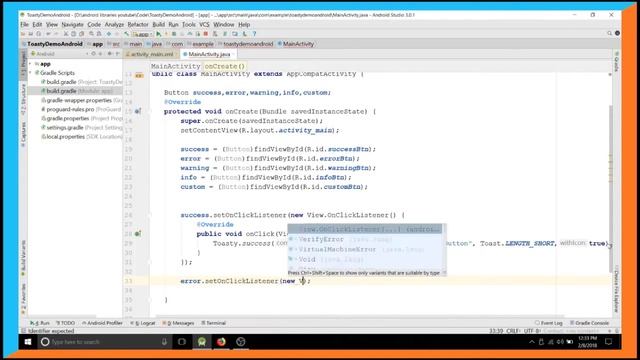Click the Make Project hammer icon

127,34
